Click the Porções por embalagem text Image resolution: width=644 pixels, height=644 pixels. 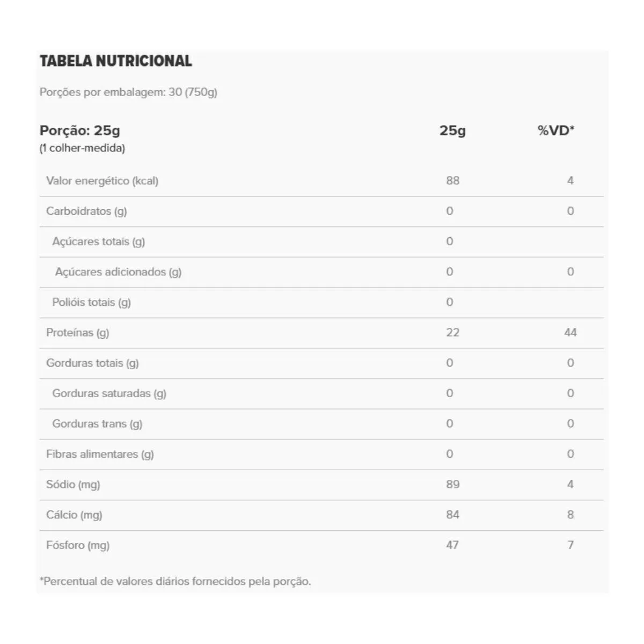pos(128,92)
